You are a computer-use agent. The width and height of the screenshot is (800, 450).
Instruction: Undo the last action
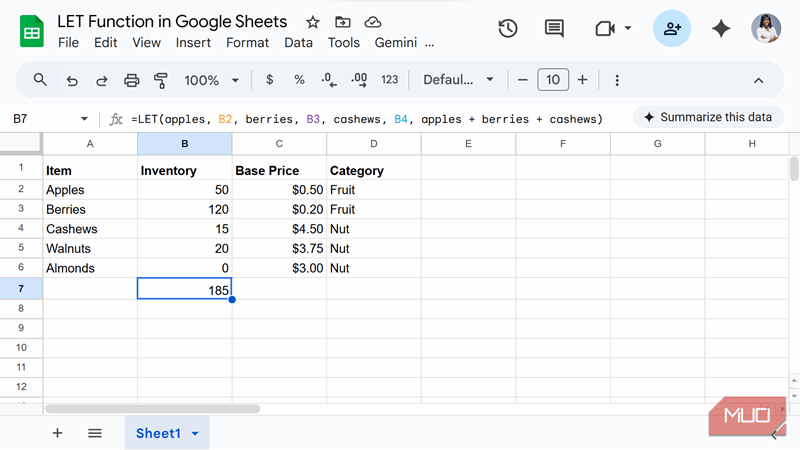[72, 80]
